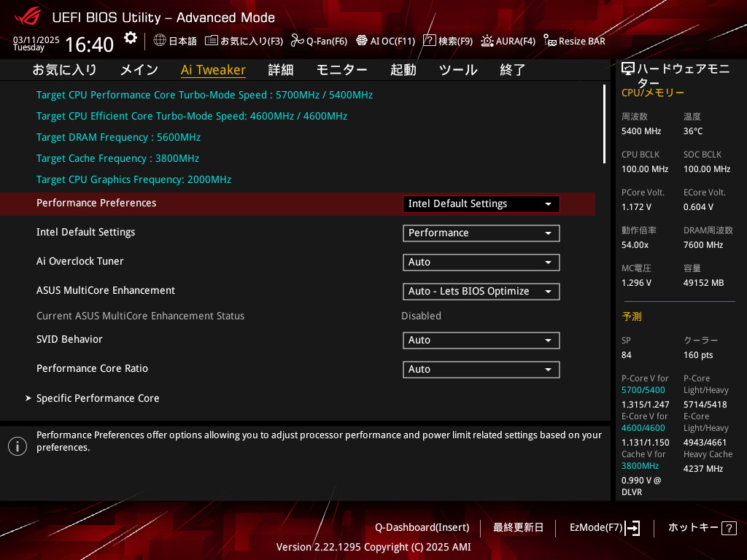The image size is (747, 560).
Task: Open the language selector globe icon
Action: pyautogui.click(x=160, y=41)
